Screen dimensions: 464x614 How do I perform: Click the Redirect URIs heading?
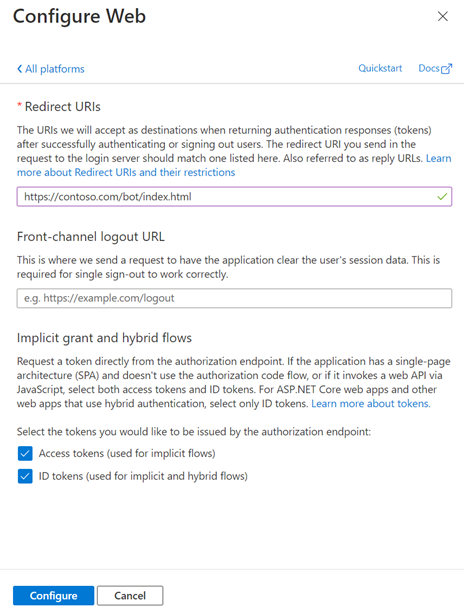(x=63, y=107)
